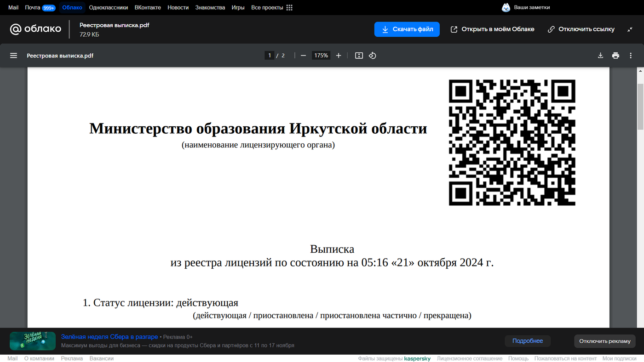
Task: Click the Скачать файл button
Action: (407, 29)
